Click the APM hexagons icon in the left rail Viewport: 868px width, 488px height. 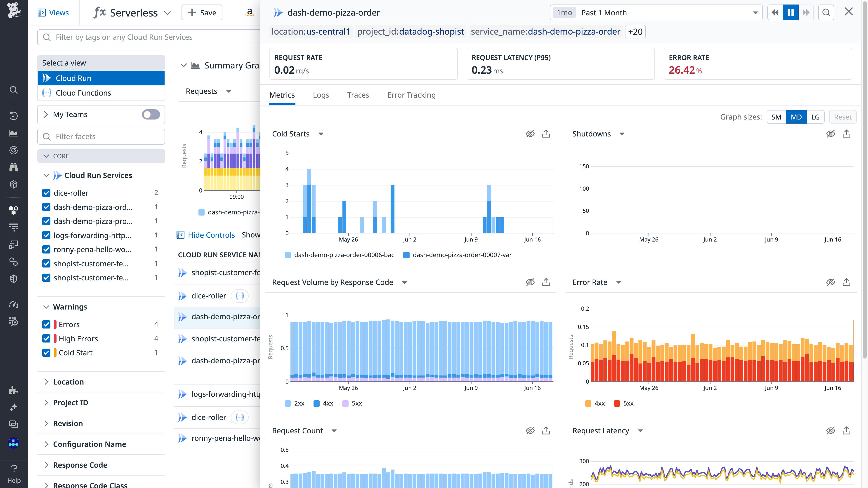click(x=14, y=210)
